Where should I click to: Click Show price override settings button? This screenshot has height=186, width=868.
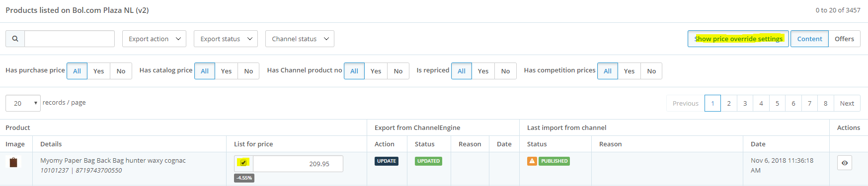click(738, 39)
